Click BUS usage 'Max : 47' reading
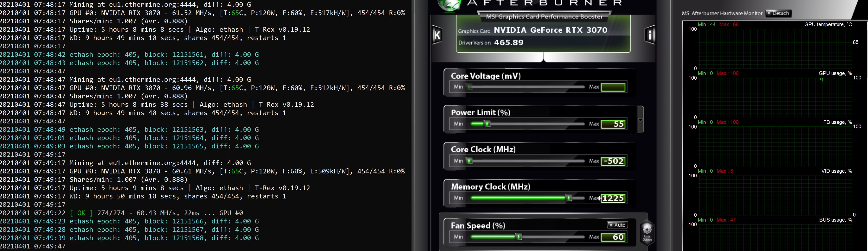 pyautogui.click(x=726, y=220)
